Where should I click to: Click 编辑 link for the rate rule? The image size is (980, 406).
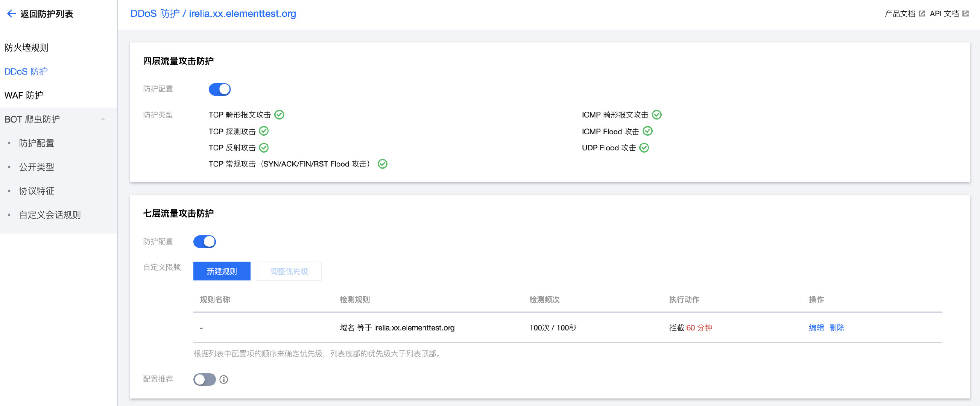click(x=816, y=328)
